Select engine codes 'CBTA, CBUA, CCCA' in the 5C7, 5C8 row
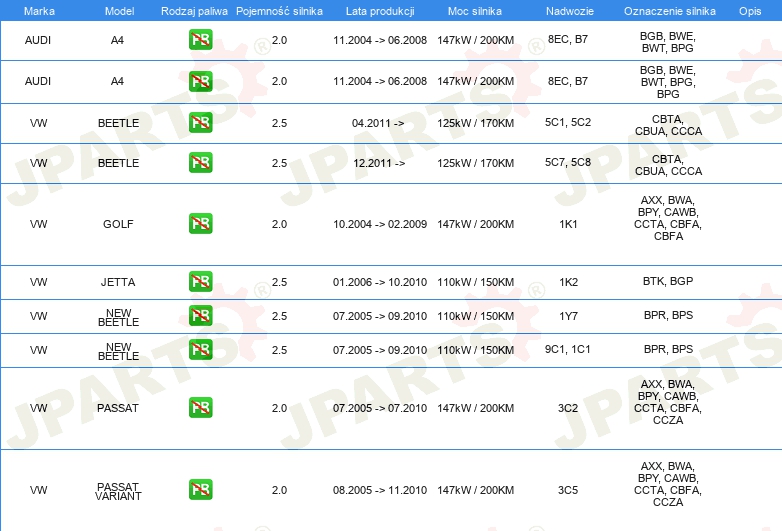The image size is (782, 531). 668,165
